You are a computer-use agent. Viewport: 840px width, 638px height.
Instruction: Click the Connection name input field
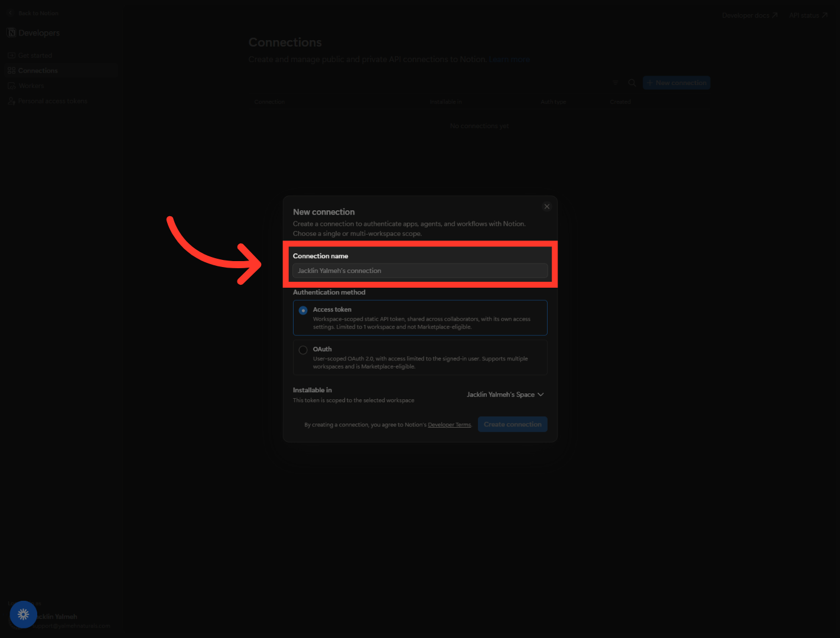click(x=420, y=271)
